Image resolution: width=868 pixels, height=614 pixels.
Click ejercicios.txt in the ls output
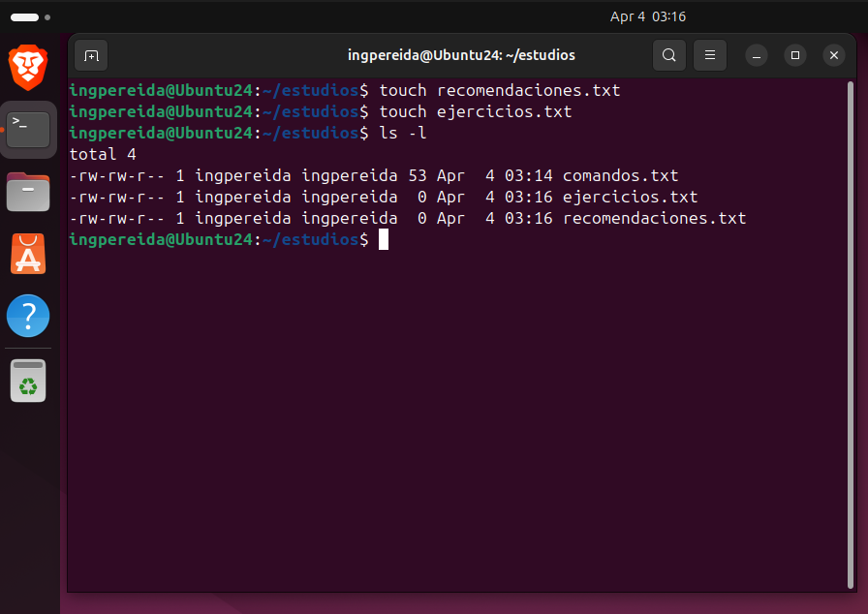tap(630, 197)
